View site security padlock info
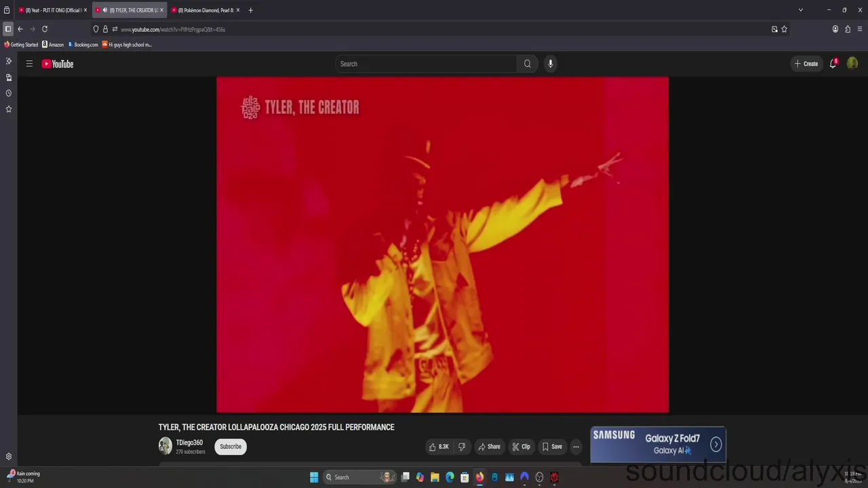The height and width of the screenshot is (488, 868). 105,29
